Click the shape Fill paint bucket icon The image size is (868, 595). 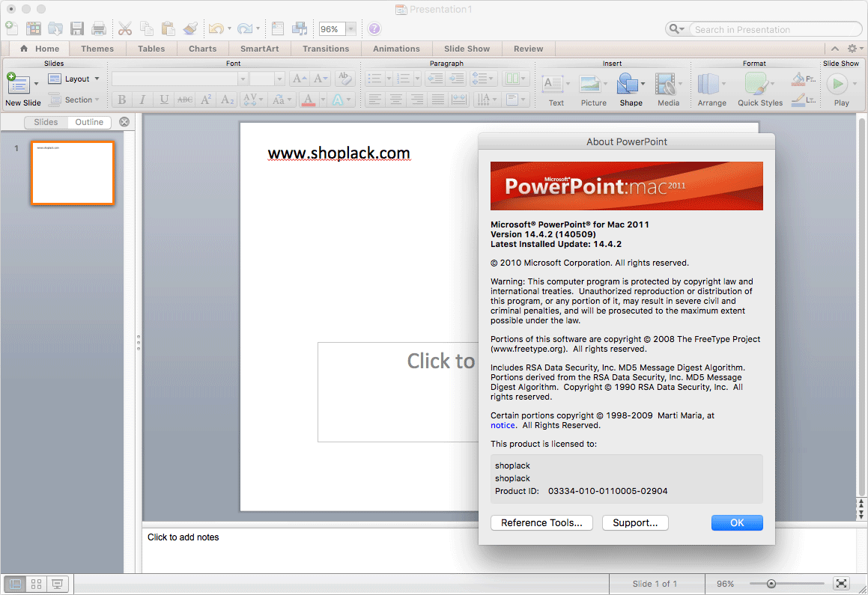798,79
